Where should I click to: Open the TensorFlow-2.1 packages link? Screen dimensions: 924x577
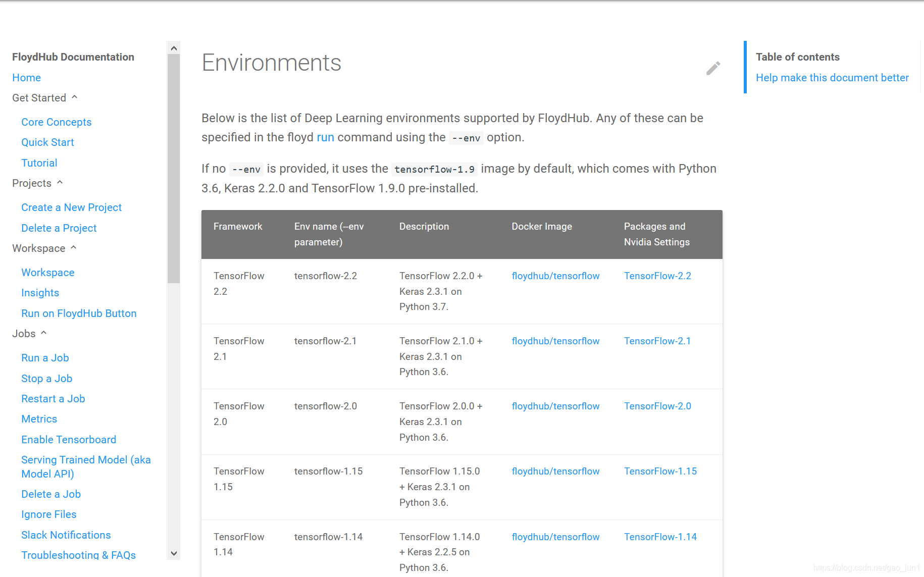point(657,341)
